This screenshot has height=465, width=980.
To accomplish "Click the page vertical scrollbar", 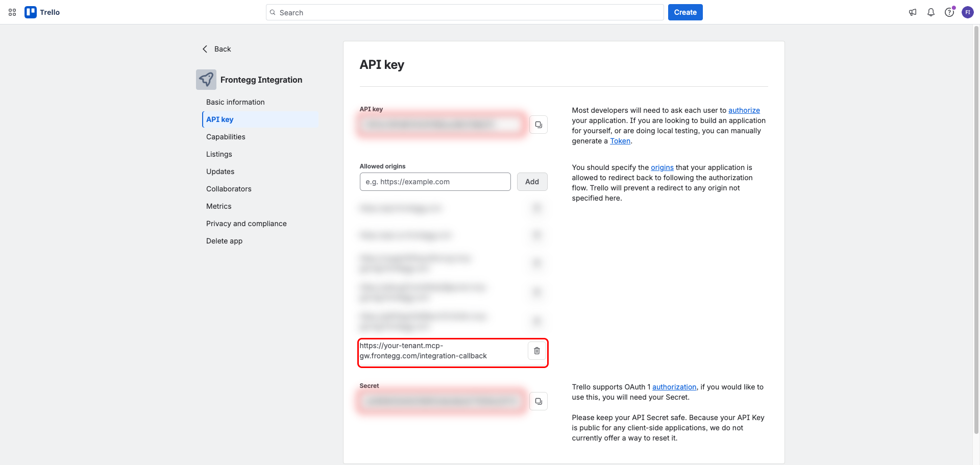I will tap(976, 230).
